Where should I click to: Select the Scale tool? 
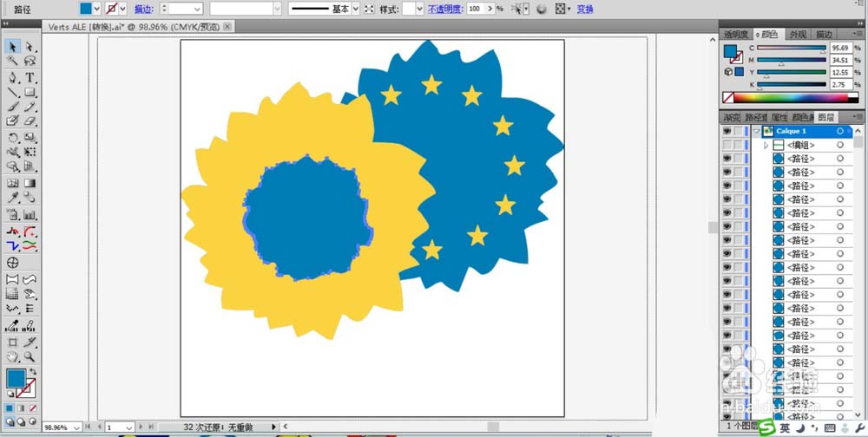point(30,137)
